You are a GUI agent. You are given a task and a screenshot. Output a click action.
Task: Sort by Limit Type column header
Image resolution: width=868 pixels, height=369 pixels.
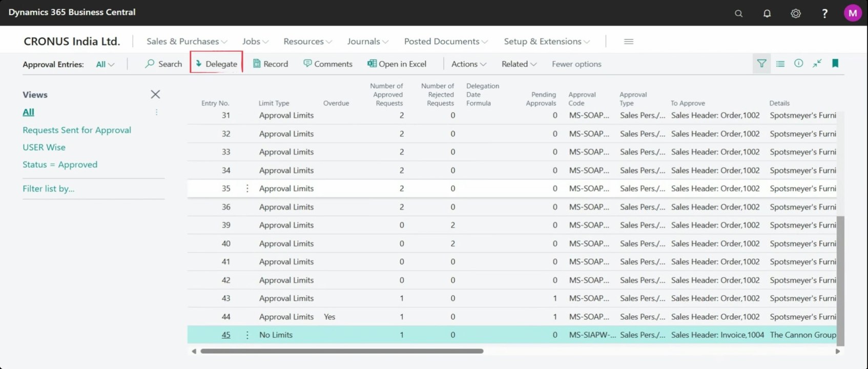274,103
